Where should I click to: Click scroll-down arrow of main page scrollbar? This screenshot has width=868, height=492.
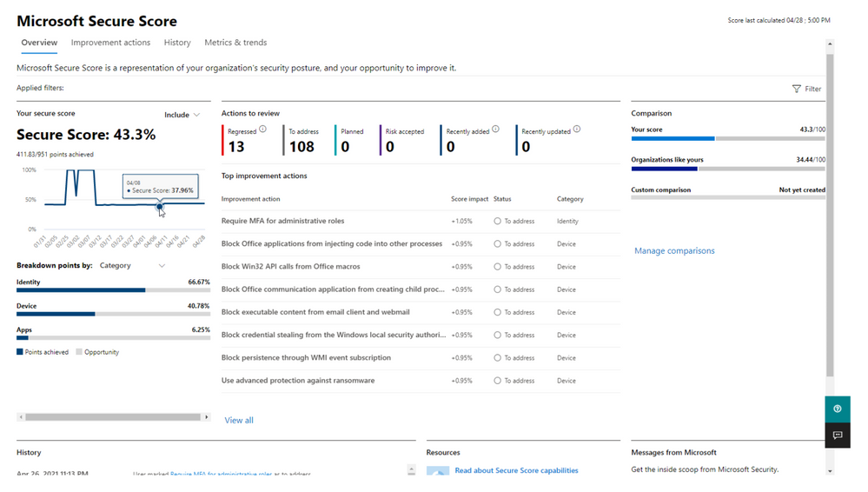tap(830, 471)
